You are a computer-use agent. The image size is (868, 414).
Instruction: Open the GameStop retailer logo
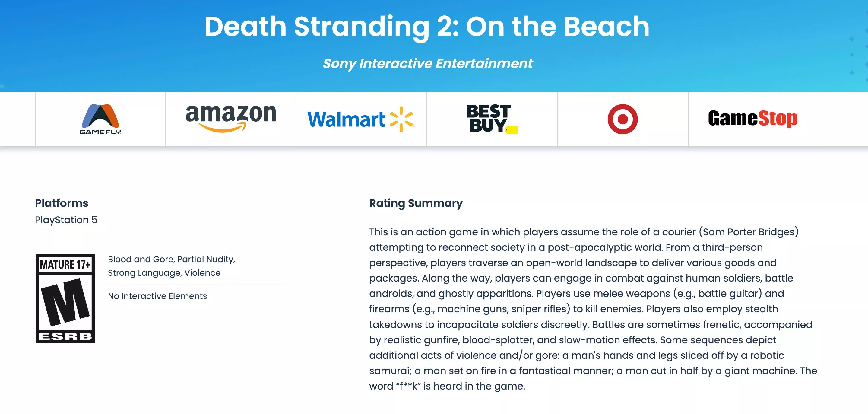tap(753, 119)
